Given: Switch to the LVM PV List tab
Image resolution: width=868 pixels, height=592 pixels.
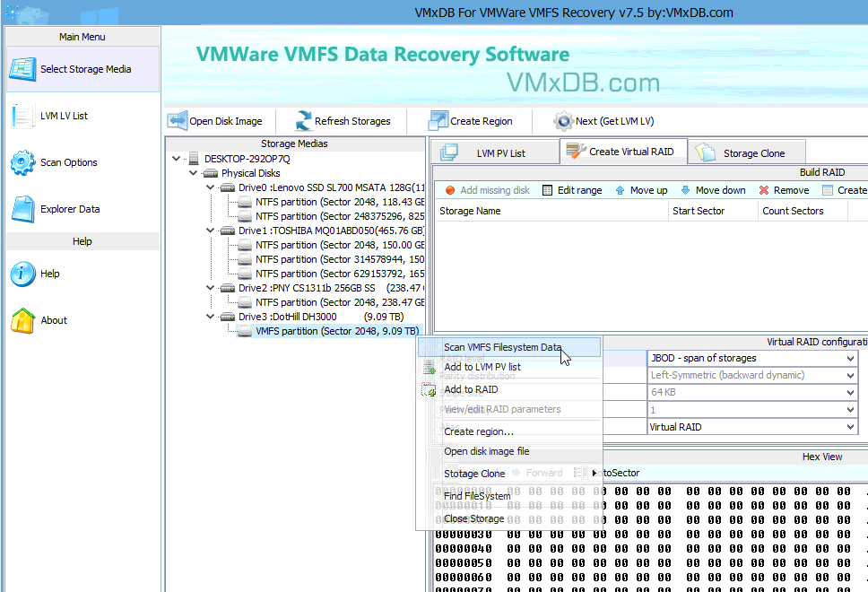Looking at the screenshot, I should tap(495, 152).
